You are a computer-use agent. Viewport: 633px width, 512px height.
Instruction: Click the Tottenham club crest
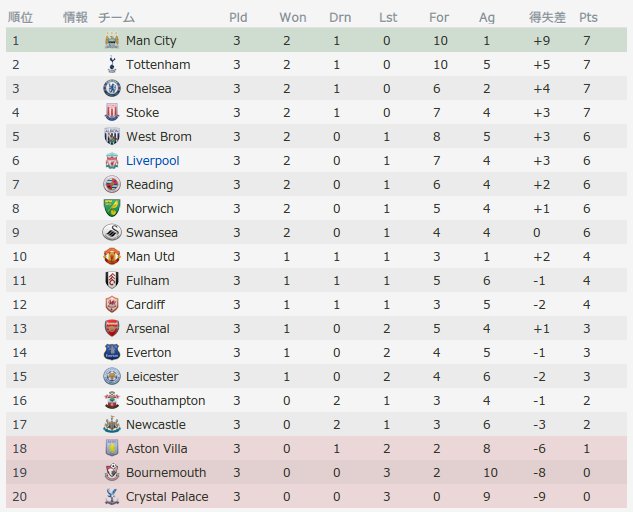pos(112,65)
